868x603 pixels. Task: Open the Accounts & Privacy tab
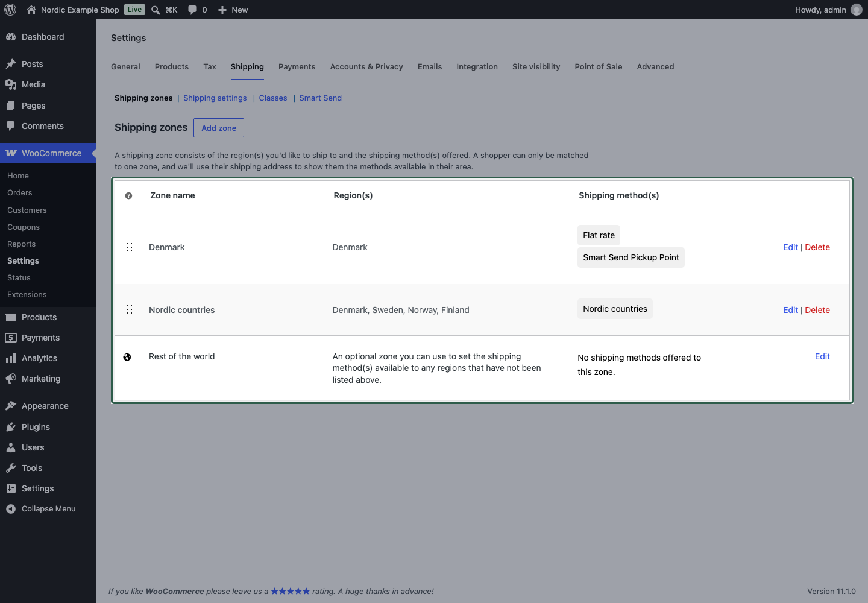pyautogui.click(x=366, y=67)
